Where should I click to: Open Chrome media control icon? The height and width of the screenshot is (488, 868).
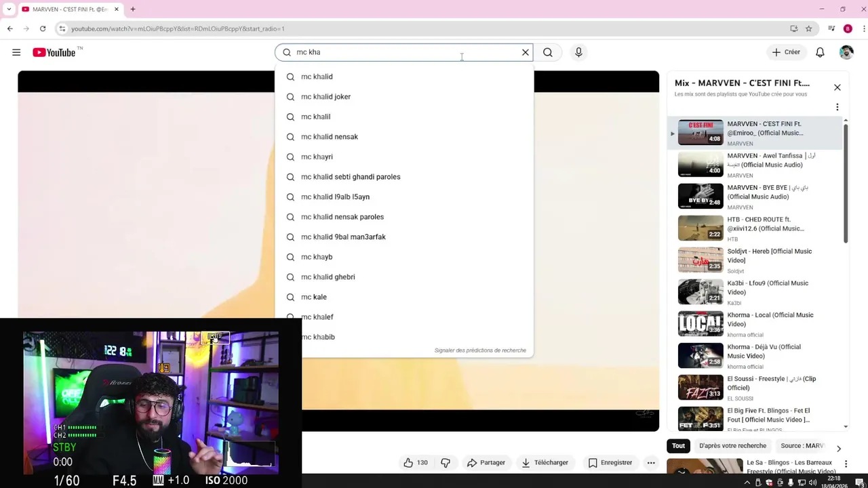[x=831, y=28]
